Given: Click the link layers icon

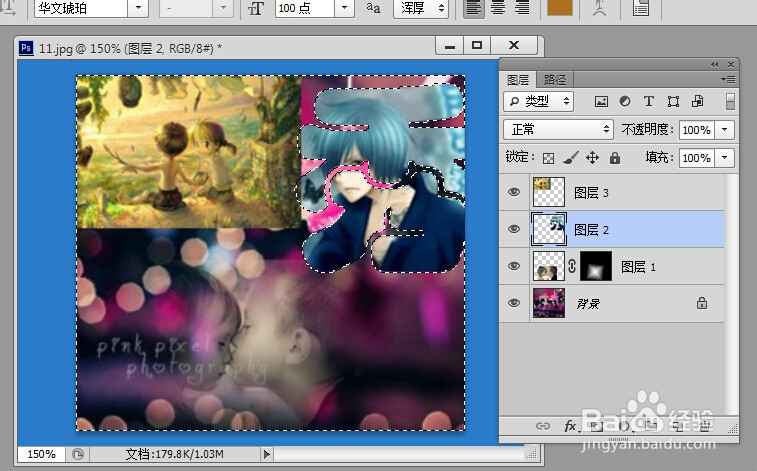Looking at the screenshot, I should click(x=543, y=426).
